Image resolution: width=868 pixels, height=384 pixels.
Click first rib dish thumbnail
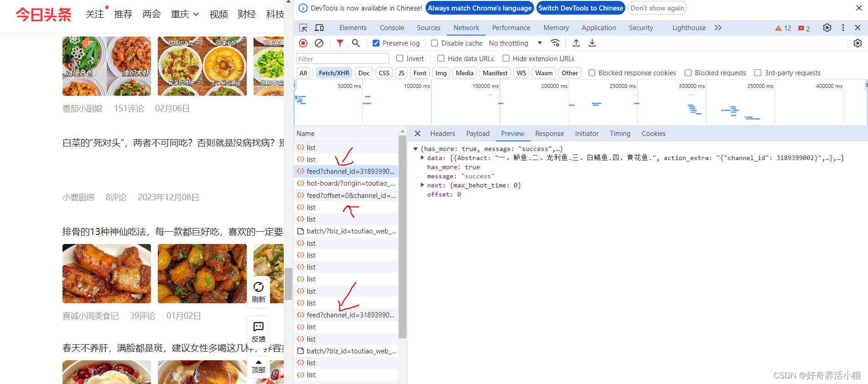pos(107,274)
